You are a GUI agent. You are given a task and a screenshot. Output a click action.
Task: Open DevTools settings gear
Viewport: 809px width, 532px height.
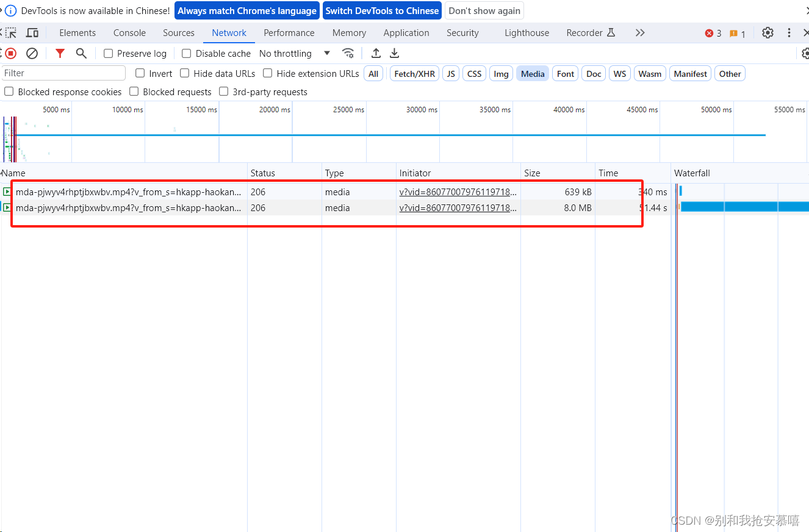coord(768,33)
